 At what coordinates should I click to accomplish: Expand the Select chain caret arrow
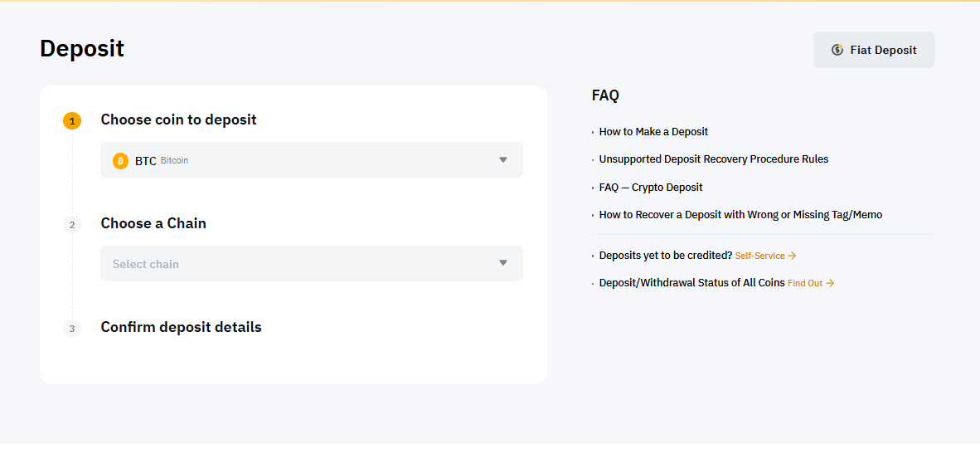[502, 263]
